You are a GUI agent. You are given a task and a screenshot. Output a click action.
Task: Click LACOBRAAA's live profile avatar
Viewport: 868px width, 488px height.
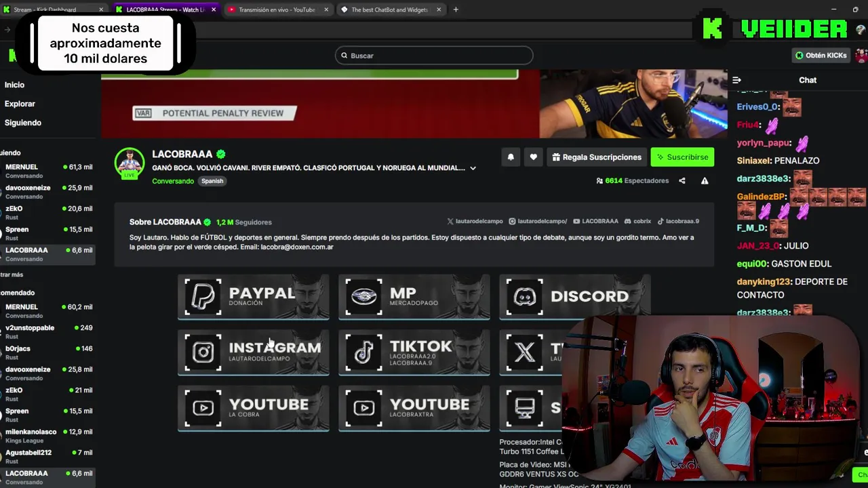click(129, 163)
